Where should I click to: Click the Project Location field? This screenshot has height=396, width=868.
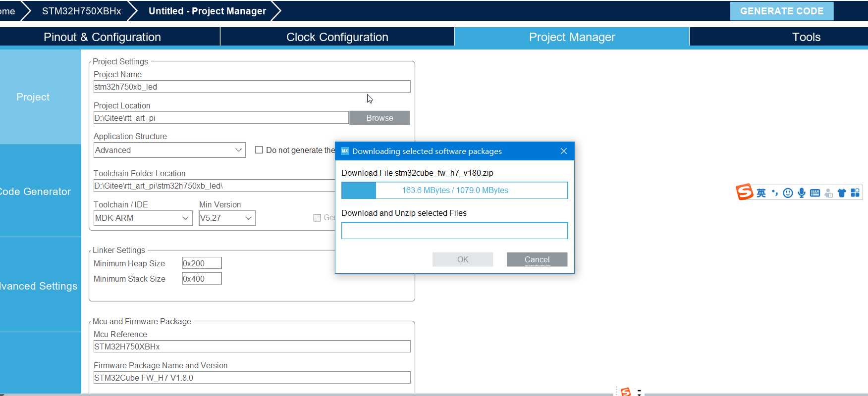click(x=221, y=118)
